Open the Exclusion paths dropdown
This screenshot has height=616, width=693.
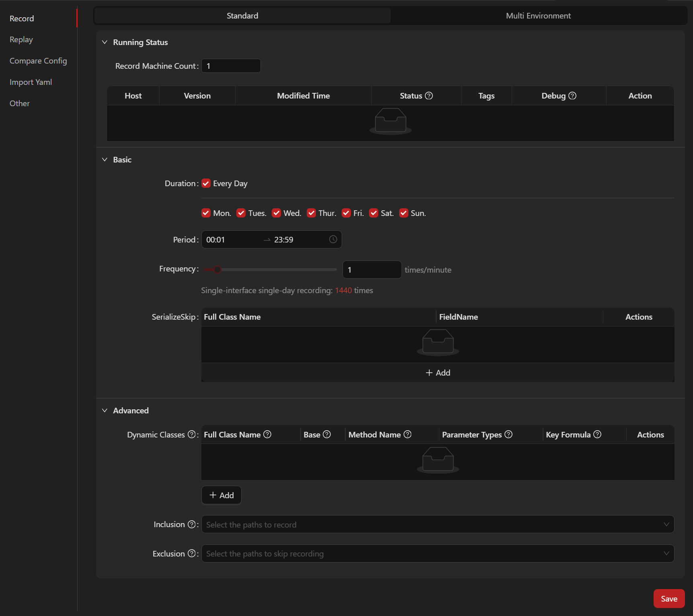pyautogui.click(x=438, y=554)
